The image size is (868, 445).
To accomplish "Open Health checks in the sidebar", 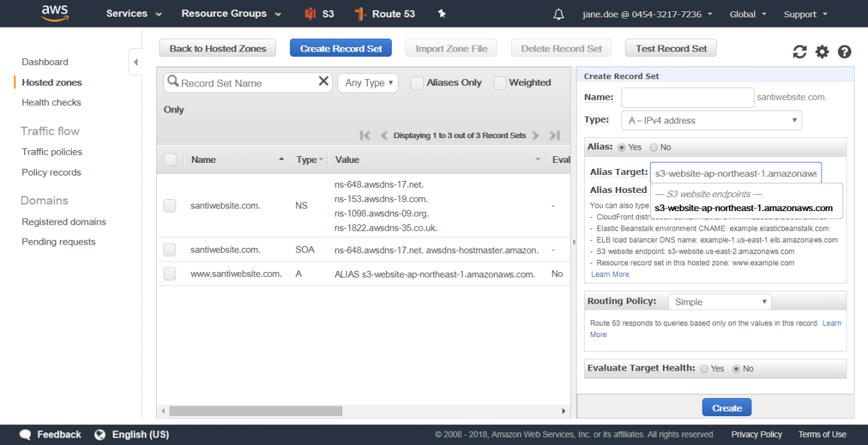I will [52, 103].
